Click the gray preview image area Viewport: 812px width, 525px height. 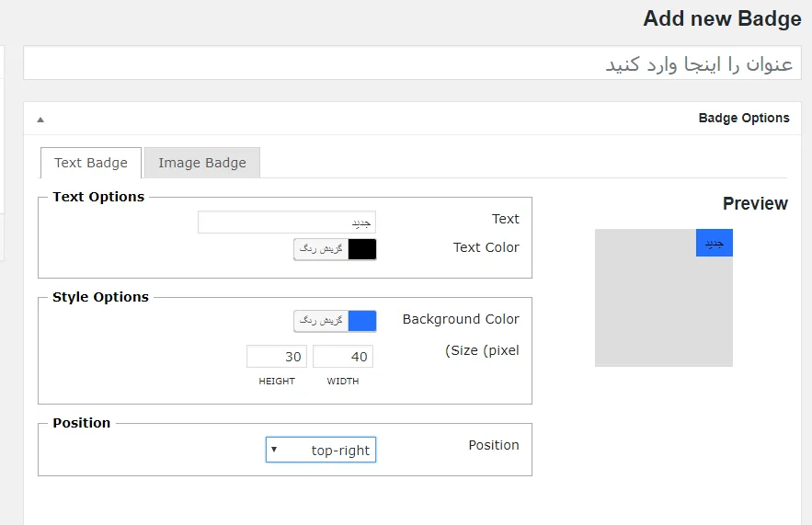663,311
